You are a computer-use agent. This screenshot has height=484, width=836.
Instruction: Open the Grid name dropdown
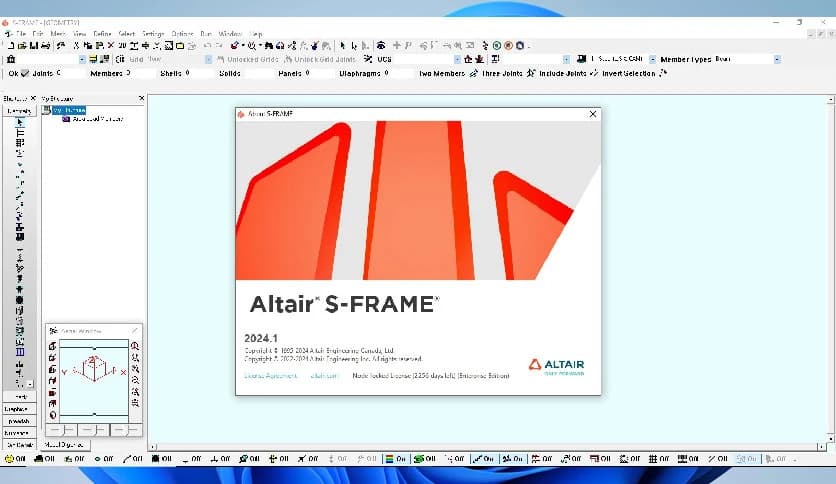click(208, 59)
